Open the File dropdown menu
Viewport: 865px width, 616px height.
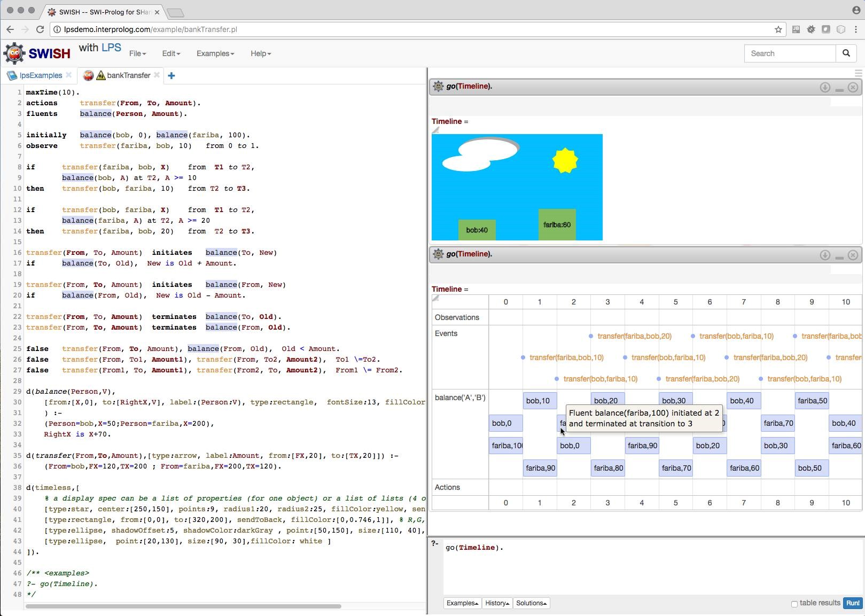(x=137, y=53)
